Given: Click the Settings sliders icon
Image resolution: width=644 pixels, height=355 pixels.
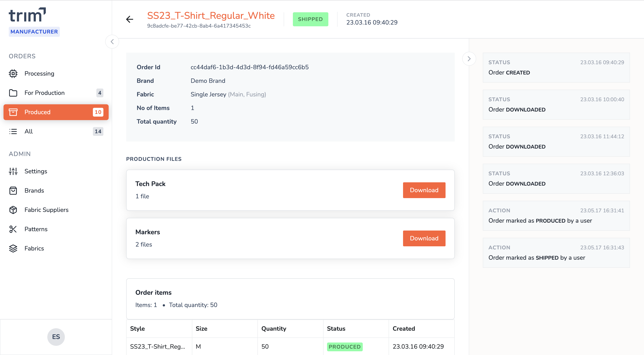Looking at the screenshot, I should click(x=13, y=171).
